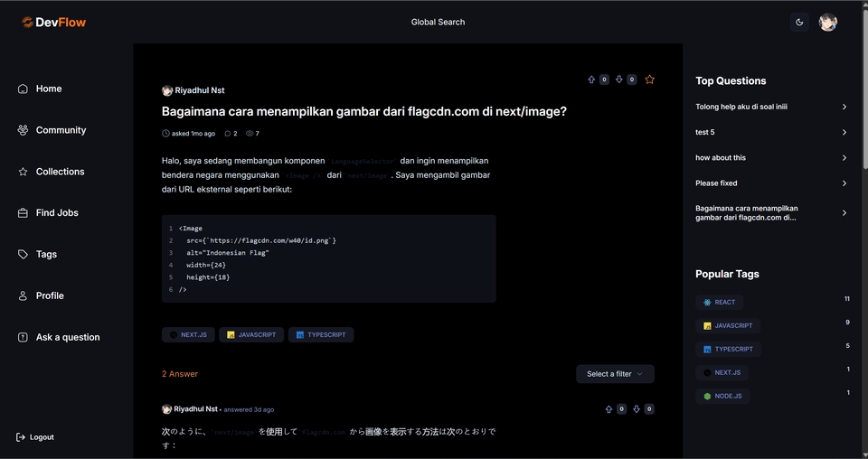Click the Home house icon

(x=23, y=89)
